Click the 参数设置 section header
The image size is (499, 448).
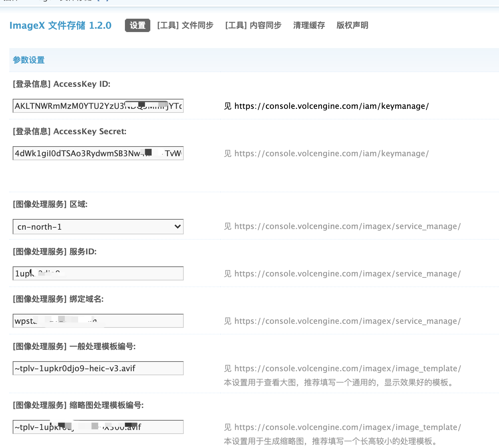click(x=29, y=60)
